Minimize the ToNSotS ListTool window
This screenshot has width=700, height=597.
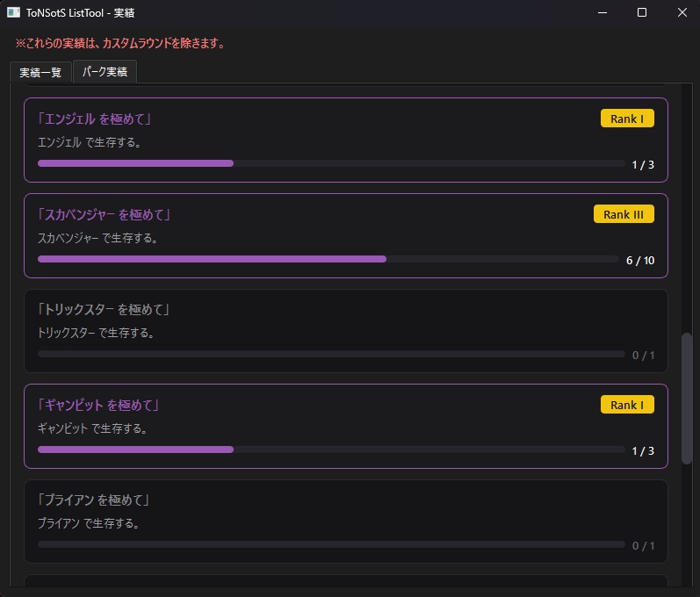[603, 12]
